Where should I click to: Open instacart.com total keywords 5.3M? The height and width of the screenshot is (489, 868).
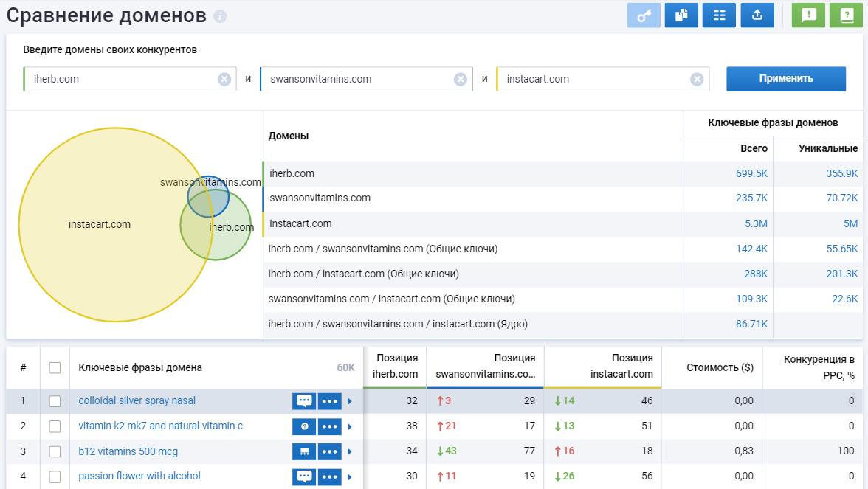click(756, 224)
